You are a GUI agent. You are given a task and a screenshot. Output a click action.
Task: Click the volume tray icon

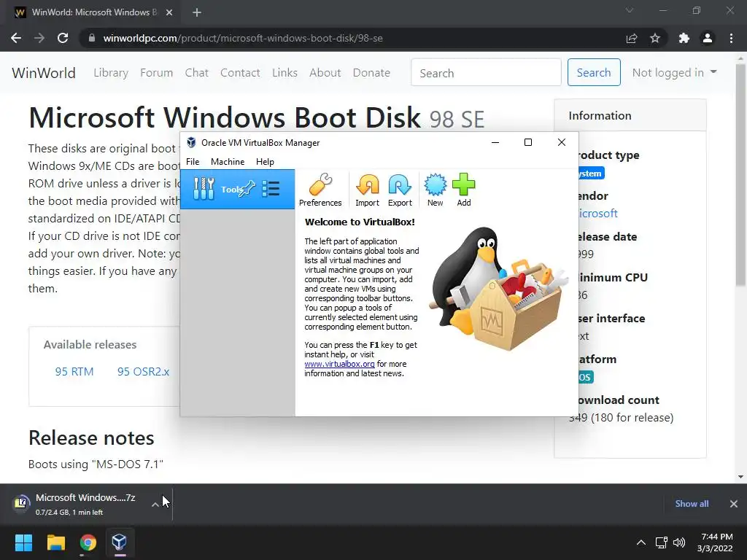[x=679, y=542]
